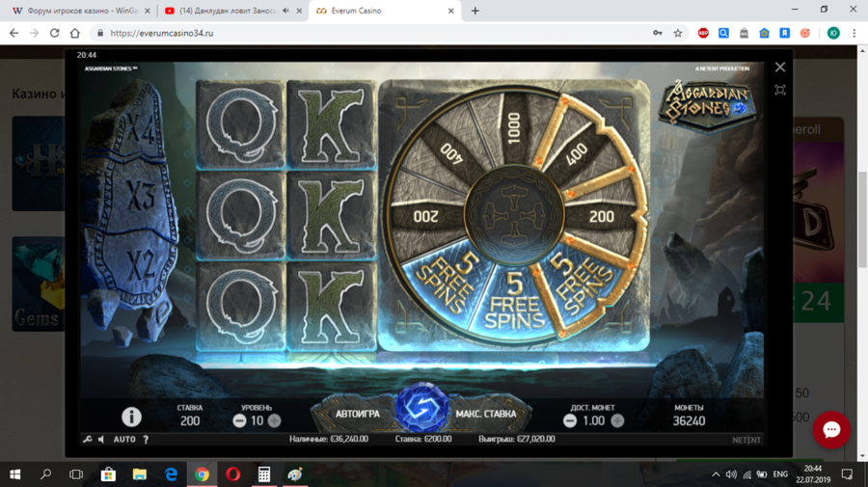Viewport: 868px width, 487px height.
Task: Switch game to fullscreen mode
Action: click(x=780, y=90)
